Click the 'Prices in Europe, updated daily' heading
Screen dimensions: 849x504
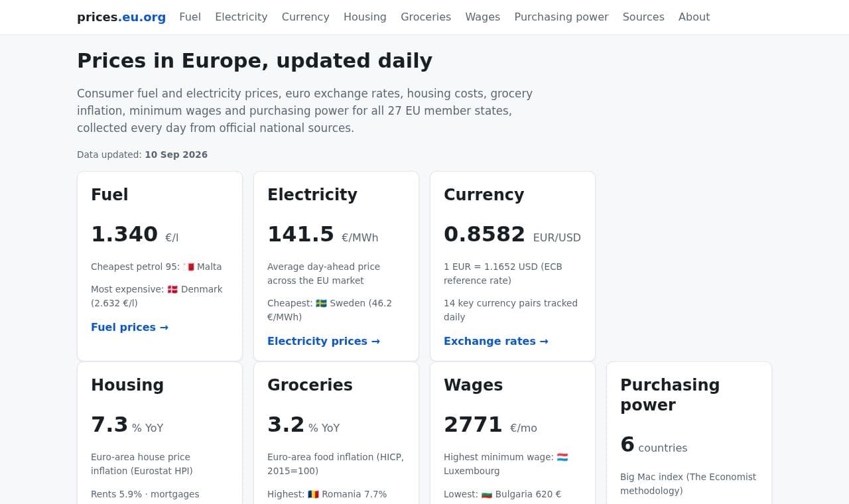255,60
